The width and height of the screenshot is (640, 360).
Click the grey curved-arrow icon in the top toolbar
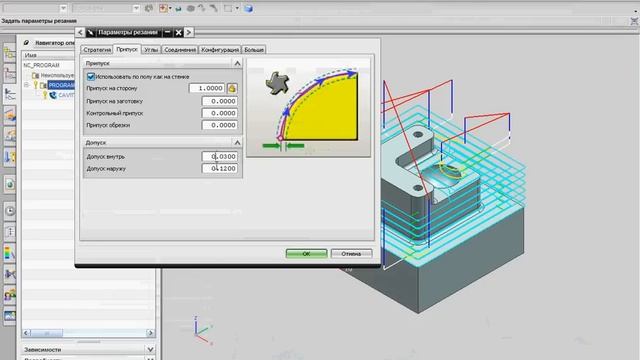(x=202, y=8)
